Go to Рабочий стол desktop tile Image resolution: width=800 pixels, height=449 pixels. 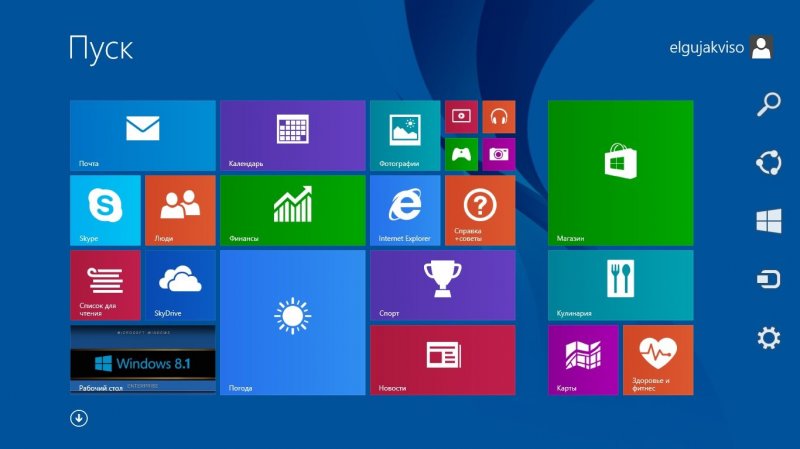coord(143,359)
